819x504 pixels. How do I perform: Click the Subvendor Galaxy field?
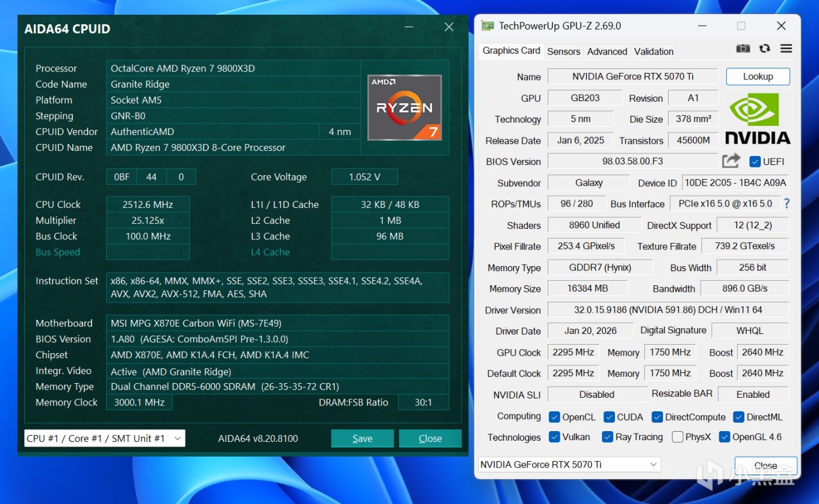[589, 182]
